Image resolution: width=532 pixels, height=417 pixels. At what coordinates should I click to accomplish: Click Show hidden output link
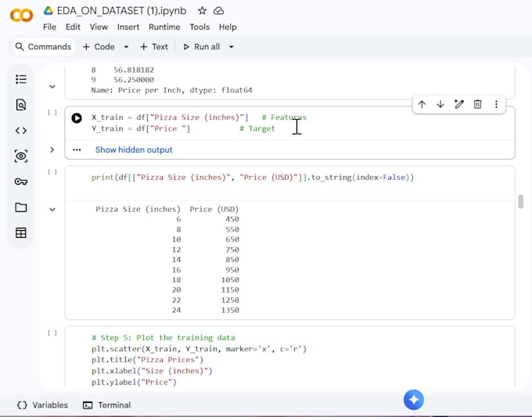coord(134,149)
